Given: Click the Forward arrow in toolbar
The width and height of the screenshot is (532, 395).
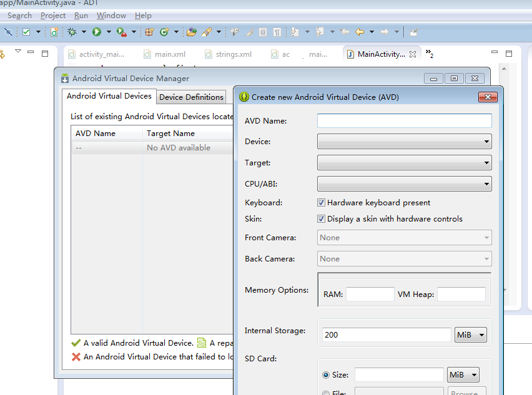Looking at the screenshot, I should click(x=385, y=32).
